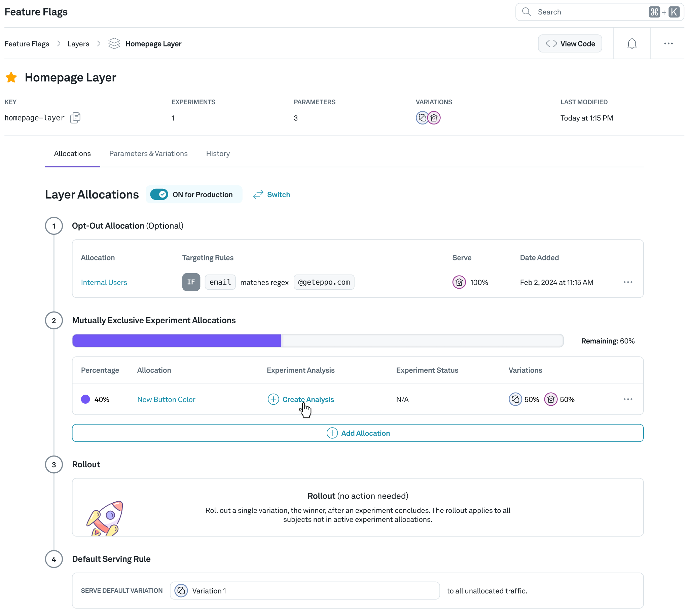690x616 pixels.
Task: Open the notifications bell
Action: pyautogui.click(x=631, y=44)
